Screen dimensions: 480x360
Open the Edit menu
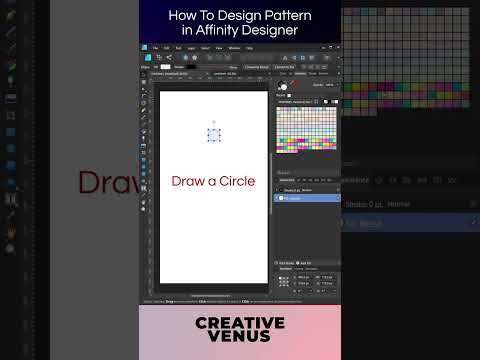tap(166, 48)
